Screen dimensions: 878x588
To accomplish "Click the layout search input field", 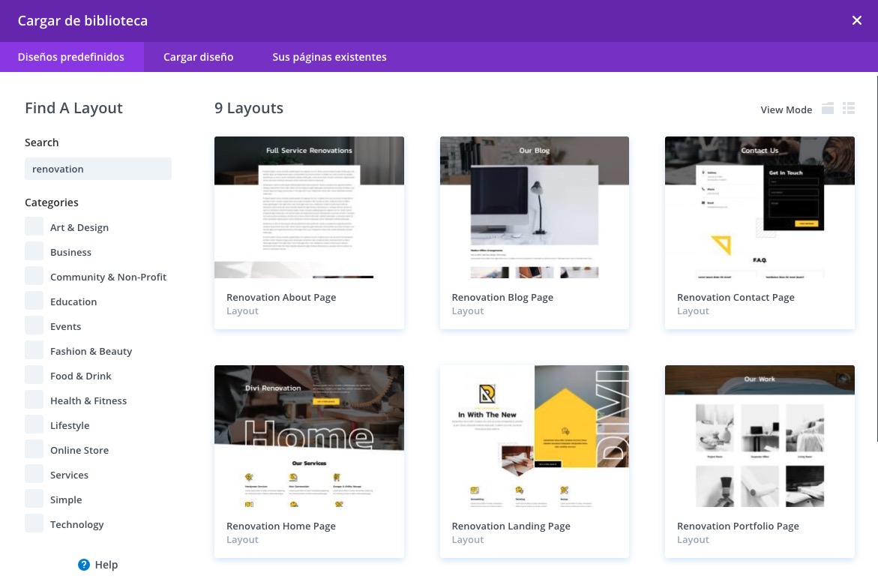I will 98,169.
